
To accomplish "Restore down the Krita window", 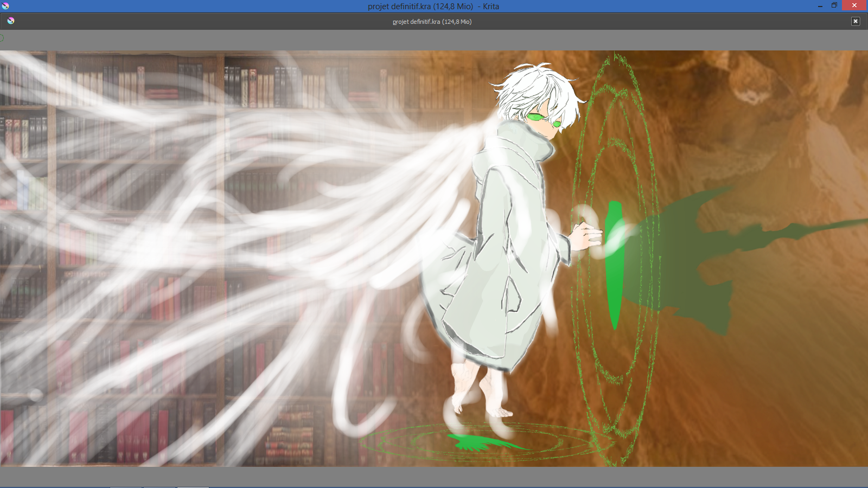I will pyautogui.click(x=834, y=5).
